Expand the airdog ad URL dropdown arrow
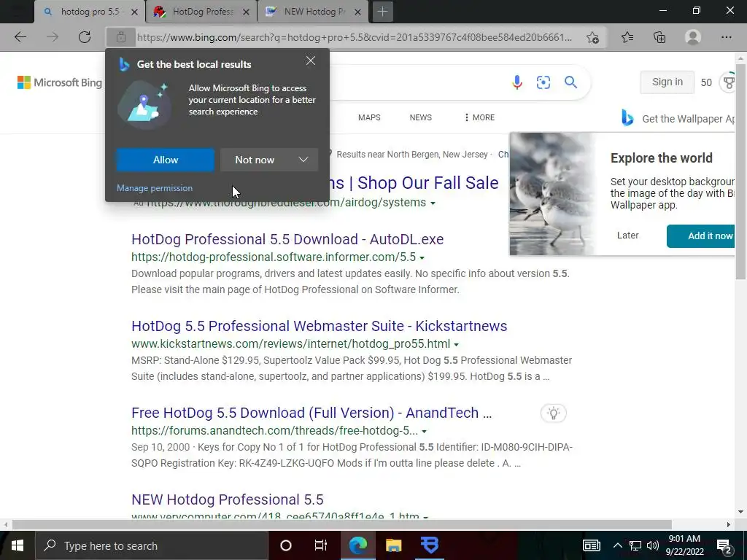Viewport: 747px width, 560px height. point(433,203)
